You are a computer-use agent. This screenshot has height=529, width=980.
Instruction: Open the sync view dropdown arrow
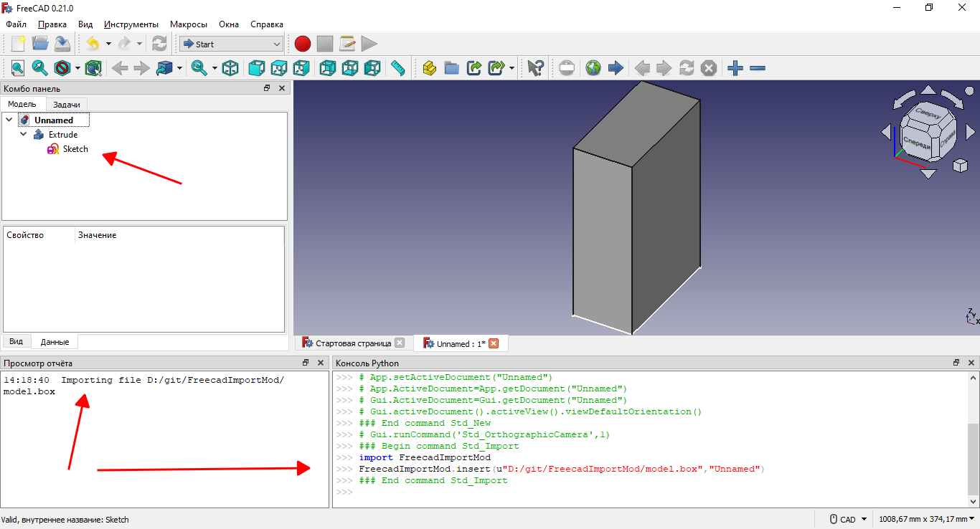tap(215, 68)
